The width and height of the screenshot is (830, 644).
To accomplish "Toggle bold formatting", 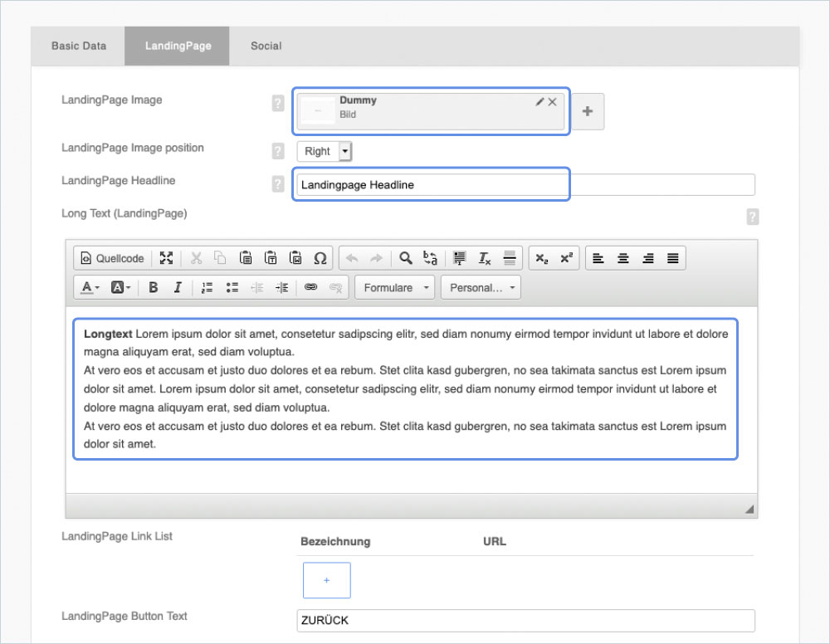I will click(x=153, y=287).
